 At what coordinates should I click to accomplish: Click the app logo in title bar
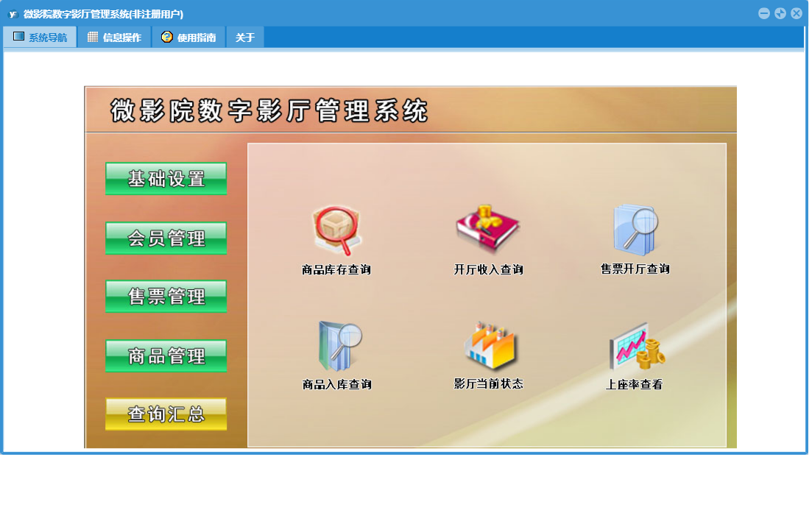coord(13,14)
